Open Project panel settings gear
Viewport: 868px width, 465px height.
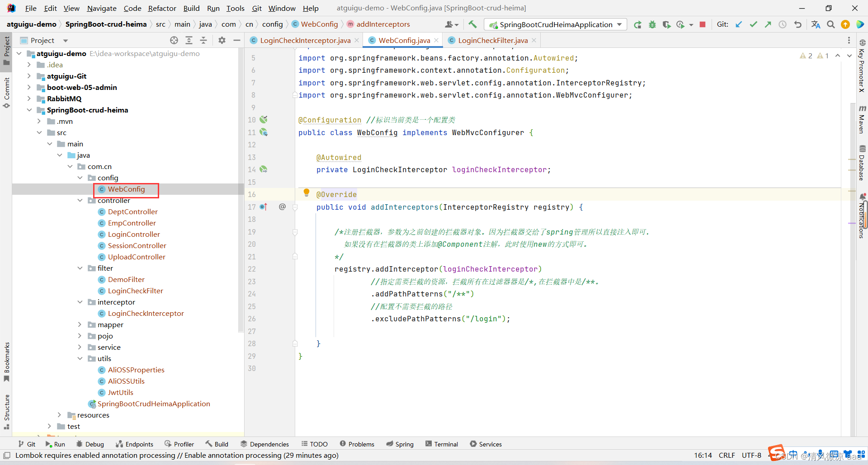pyautogui.click(x=222, y=40)
